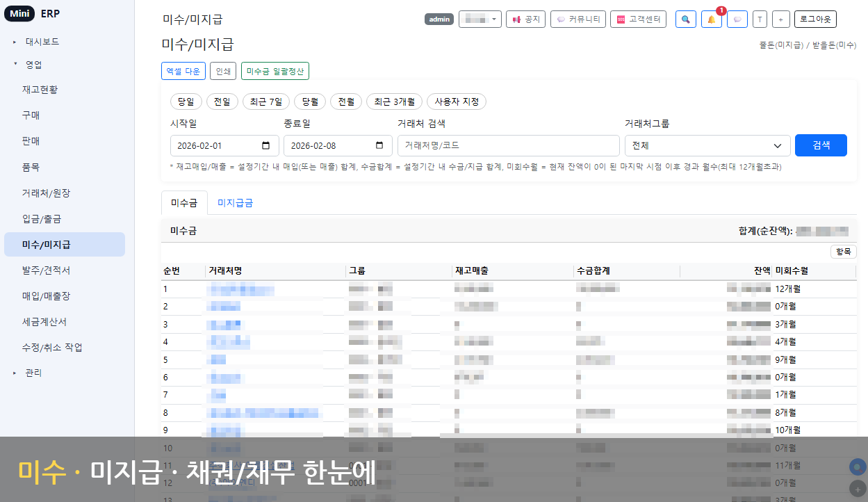This screenshot has height=502, width=868.
Task: Click the Mini ERP logo
Action: click(32, 14)
